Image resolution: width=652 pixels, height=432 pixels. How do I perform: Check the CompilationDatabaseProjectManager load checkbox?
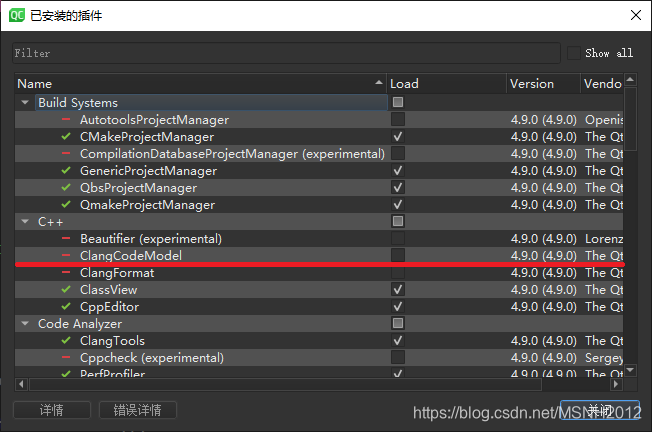pos(398,153)
